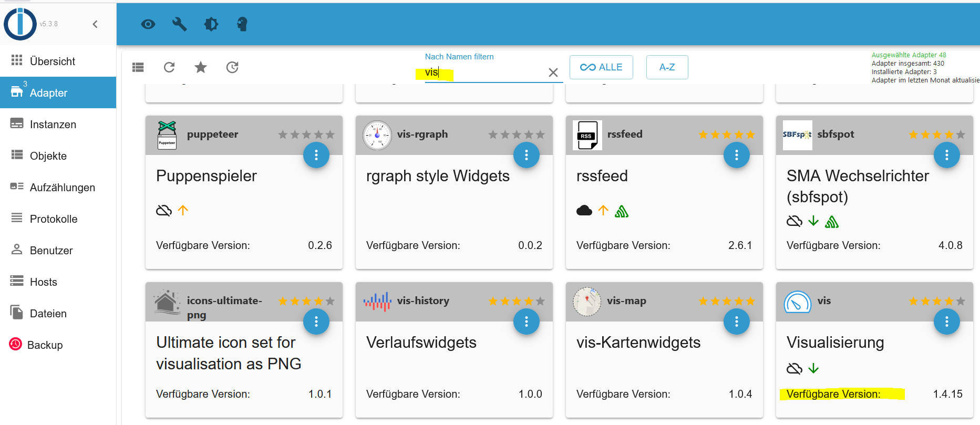Open Protokolle in the sidebar
This screenshot has width=980, height=425.
[x=58, y=219]
